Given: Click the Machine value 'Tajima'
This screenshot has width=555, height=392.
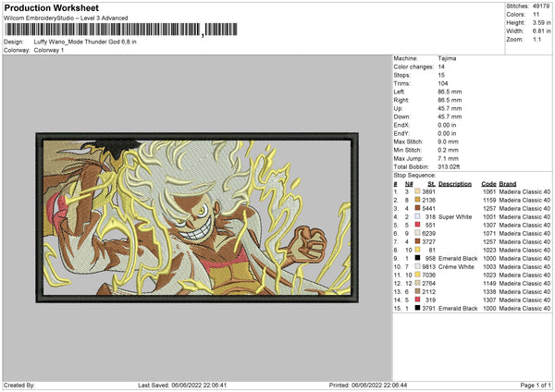Looking at the screenshot, I should tap(447, 58).
